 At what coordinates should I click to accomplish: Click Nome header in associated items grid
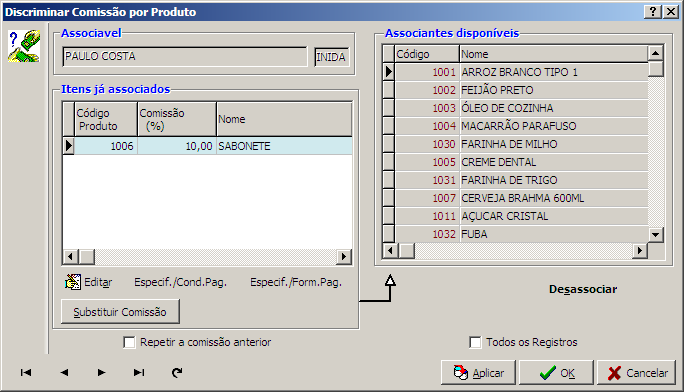284,119
